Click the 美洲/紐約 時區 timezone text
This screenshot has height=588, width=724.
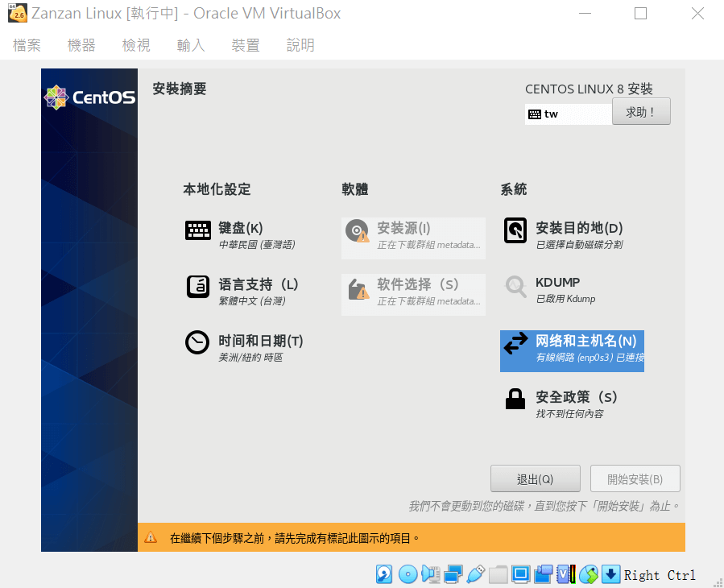point(250,358)
